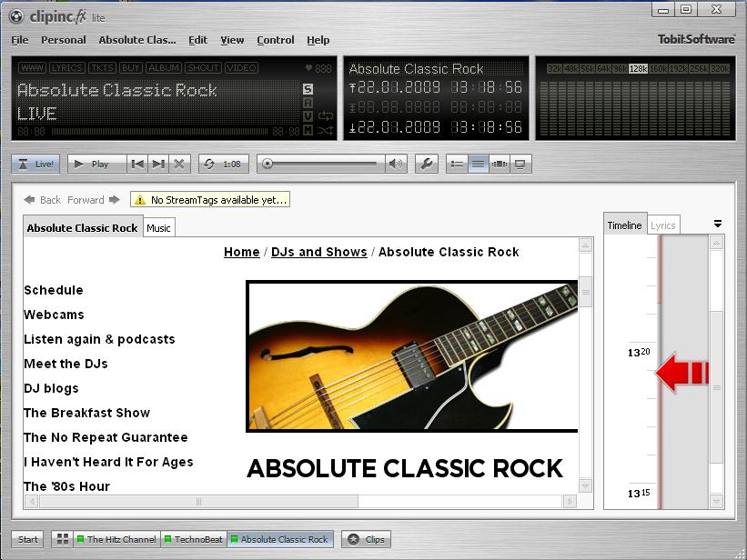Click the No StreamTags available warning
This screenshot has height=560, width=747.
point(210,200)
